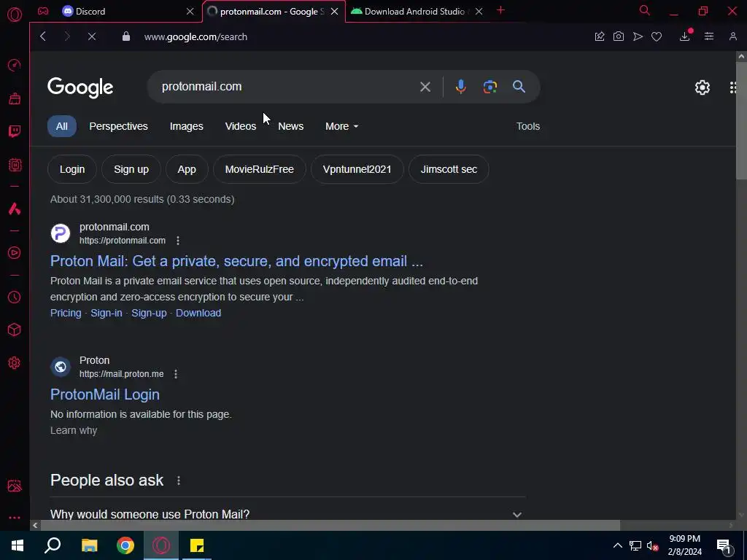The height and width of the screenshot is (560, 747).
Task: Click the MovieRulzFree suggestion chip
Action: click(259, 169)
